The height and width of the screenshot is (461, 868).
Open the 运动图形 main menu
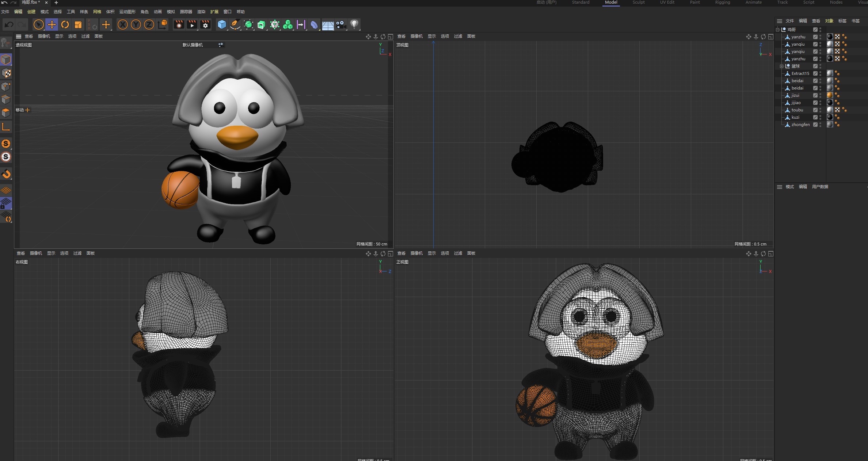[127, 12]
